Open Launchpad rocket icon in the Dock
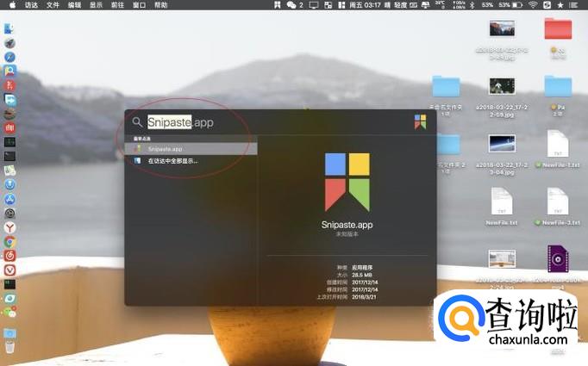The height and width of the screenshot is (366, 588). (9, 43)
